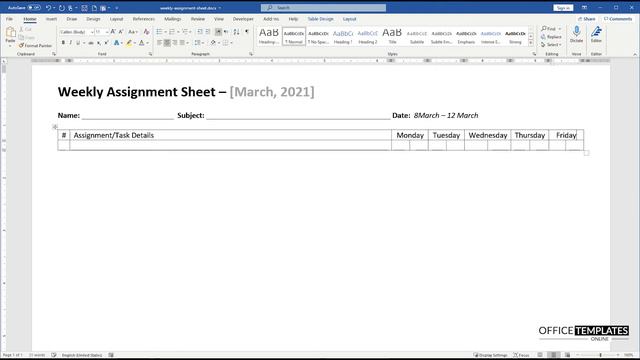The height and width of the screenshot is (360, 640).
Task: Open the Mailings tab
Action: click(x=172, y=19)
